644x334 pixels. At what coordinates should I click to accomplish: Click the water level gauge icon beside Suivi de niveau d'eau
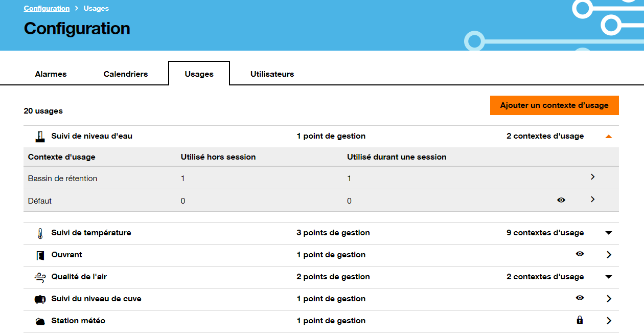tap(39, 136)
